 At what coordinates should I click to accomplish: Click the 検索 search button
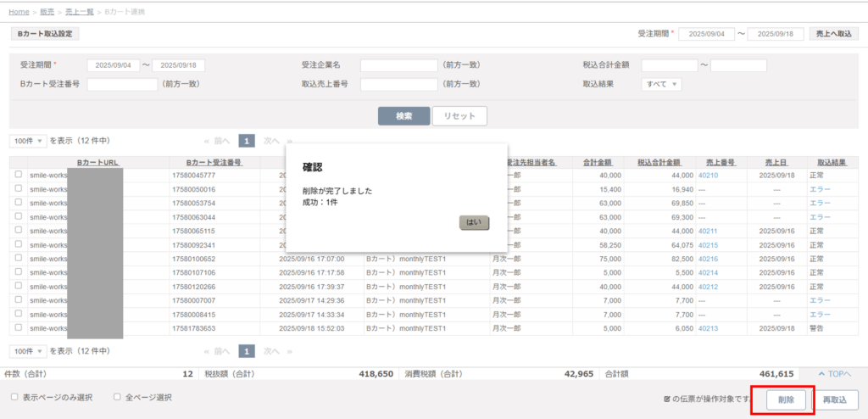pos(403,116)
